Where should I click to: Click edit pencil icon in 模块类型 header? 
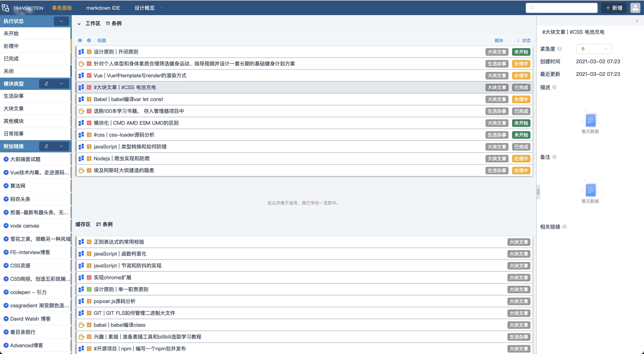(47, 84)
